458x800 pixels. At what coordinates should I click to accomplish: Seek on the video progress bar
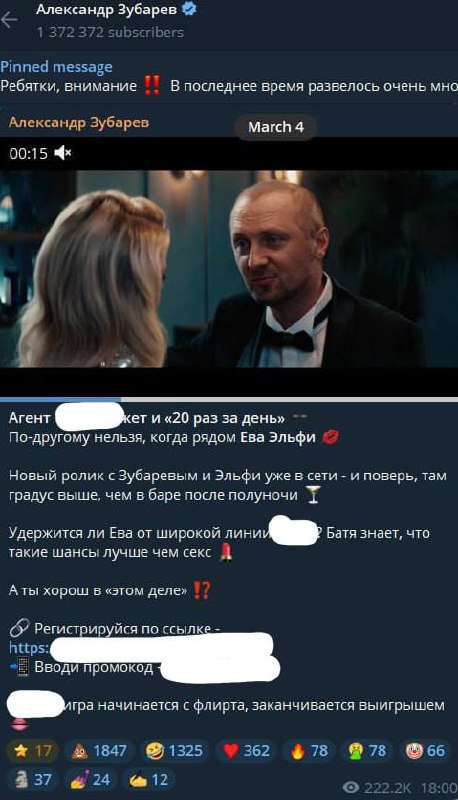point(229,399)
